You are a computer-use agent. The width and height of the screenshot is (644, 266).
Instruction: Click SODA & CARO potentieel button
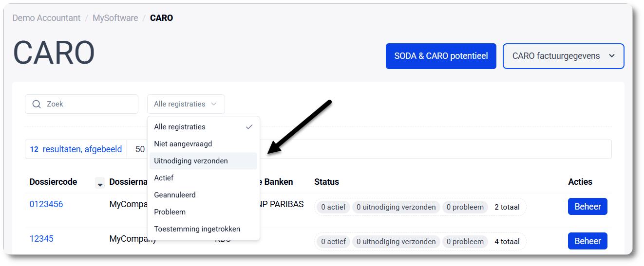coord(441,56)
